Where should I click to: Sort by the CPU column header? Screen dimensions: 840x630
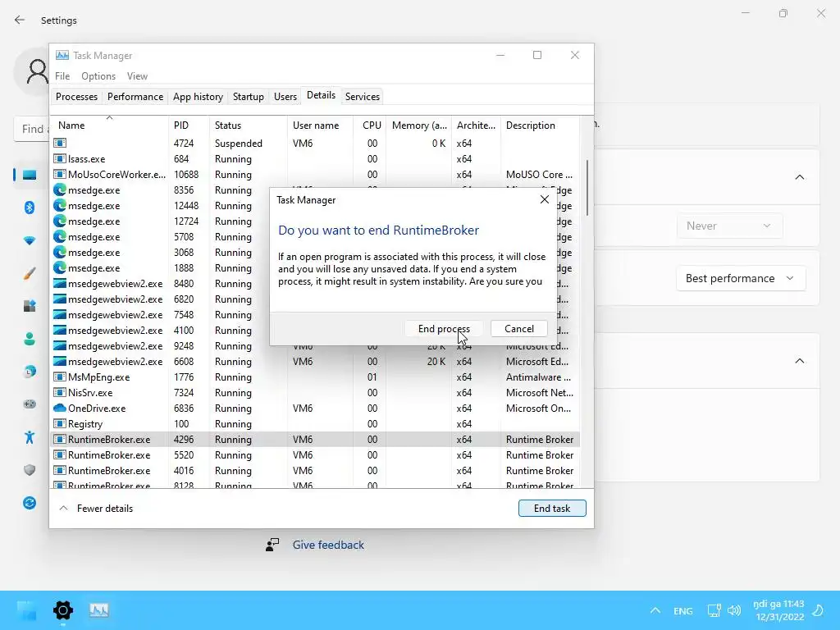370,126
